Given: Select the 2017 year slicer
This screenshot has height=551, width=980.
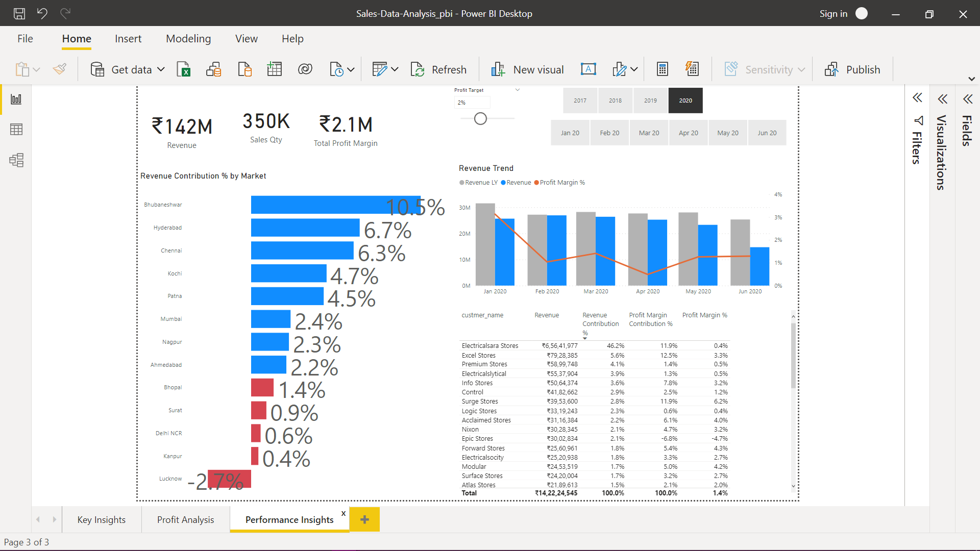Looking at the screenshot, I should pos(580,101).
